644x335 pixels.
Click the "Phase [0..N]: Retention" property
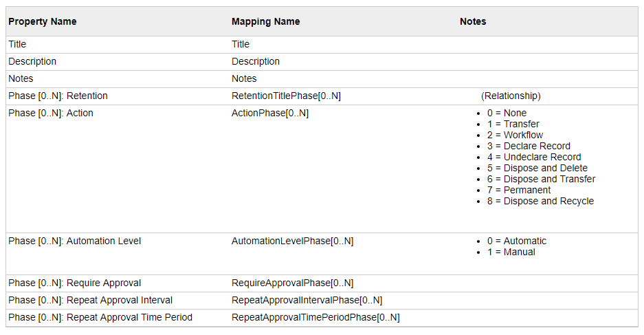click(58, 96)
